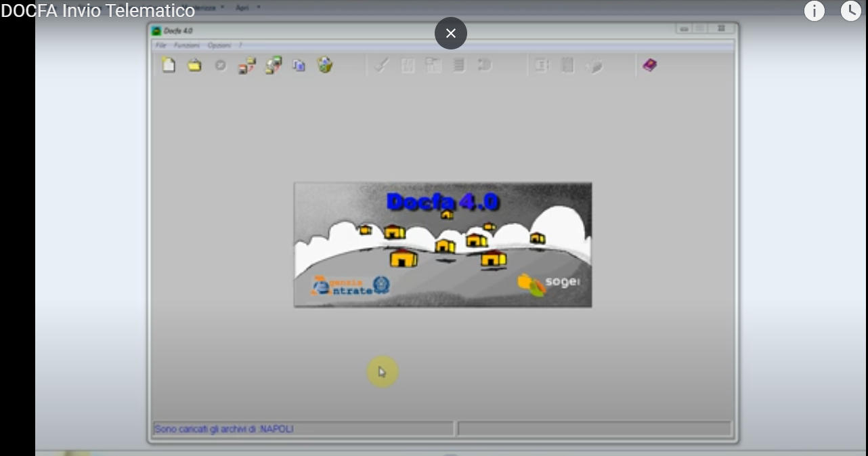Click the greyed-out lined list toolbar icon
Viewport: 868px width, 456px height.
click(459, 65)
